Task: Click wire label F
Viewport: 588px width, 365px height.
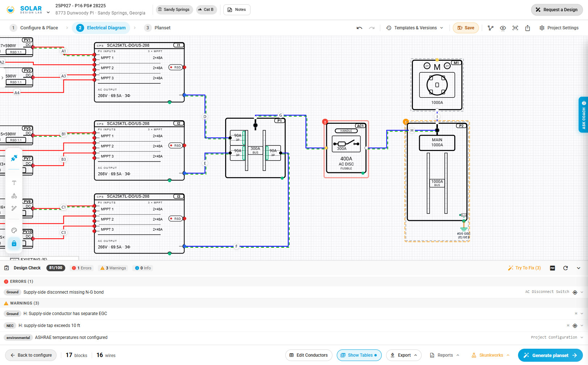Action: (x=236, y=246)
